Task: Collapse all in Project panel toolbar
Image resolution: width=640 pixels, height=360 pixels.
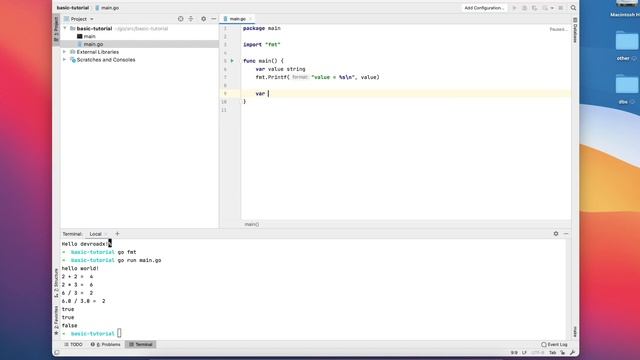Action: point(191,19)
